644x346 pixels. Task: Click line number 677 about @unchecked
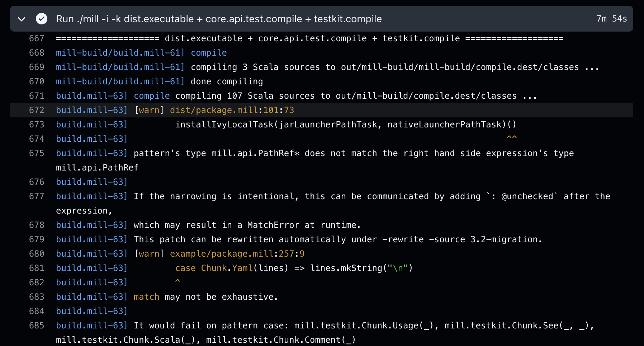[37, 196]
